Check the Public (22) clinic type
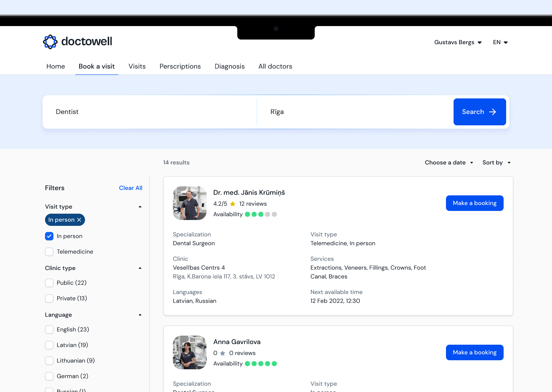Image resolution: width=552 pixels, height=392 pixels. (x=49, y=283)
